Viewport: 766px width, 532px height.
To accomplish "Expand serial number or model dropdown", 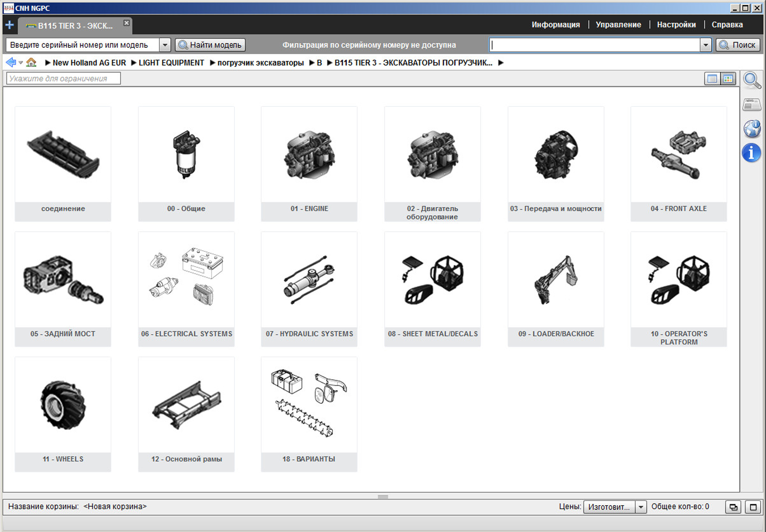I will [165, 45].
